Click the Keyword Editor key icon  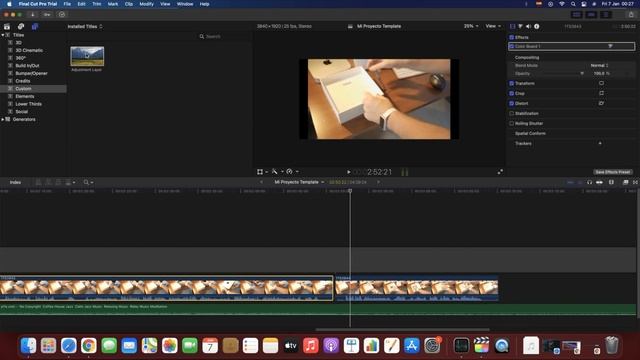click(x=47, y=15)
